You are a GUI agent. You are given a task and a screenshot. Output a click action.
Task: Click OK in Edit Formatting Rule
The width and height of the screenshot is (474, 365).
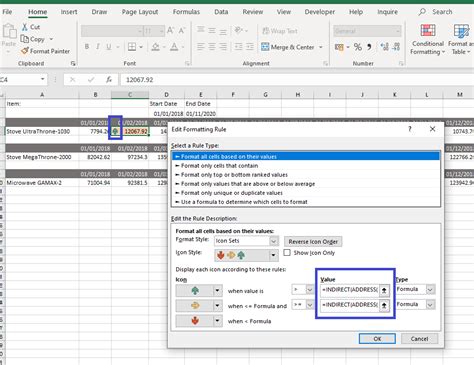(377, 339)
